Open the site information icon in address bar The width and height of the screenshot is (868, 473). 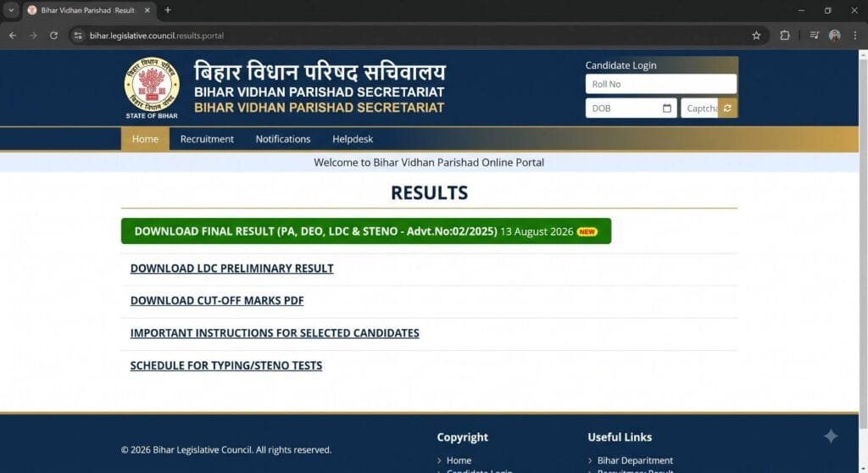[78, 36]
